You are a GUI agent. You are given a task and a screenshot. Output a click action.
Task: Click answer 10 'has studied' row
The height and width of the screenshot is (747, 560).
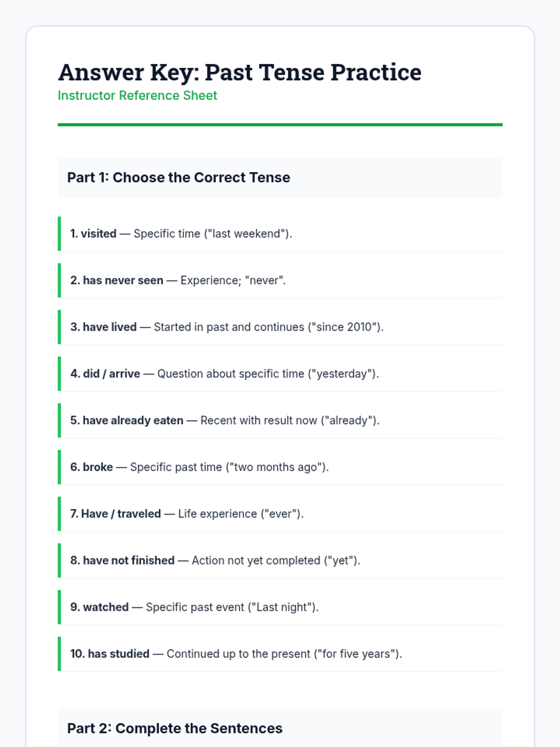point(280,654)
